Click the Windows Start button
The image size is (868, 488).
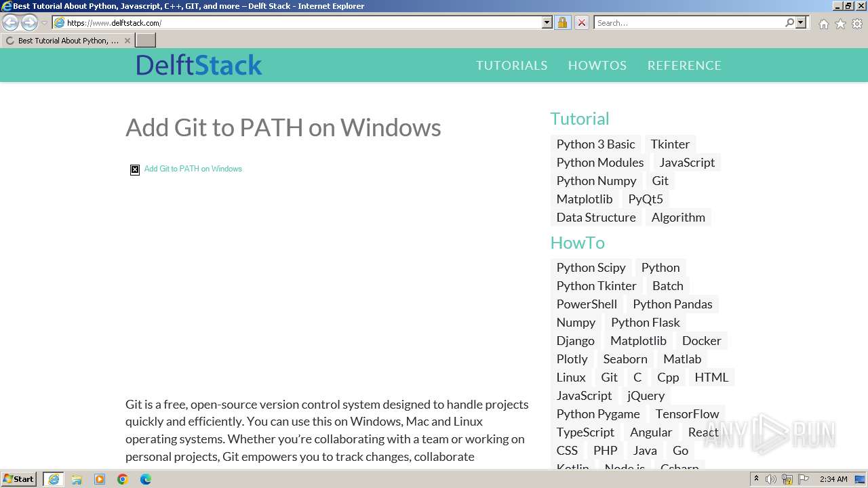point(19,479)
